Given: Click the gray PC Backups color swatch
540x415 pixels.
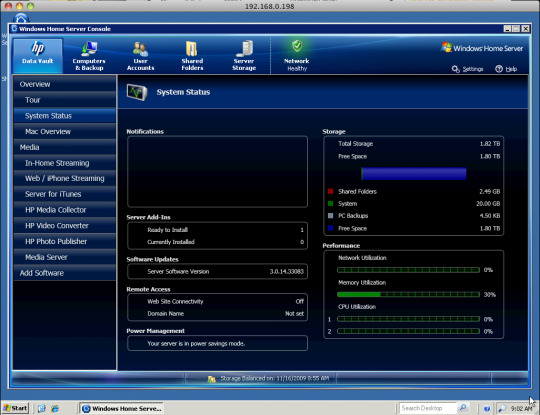Looking at the screenshot, I should (331, 216).
